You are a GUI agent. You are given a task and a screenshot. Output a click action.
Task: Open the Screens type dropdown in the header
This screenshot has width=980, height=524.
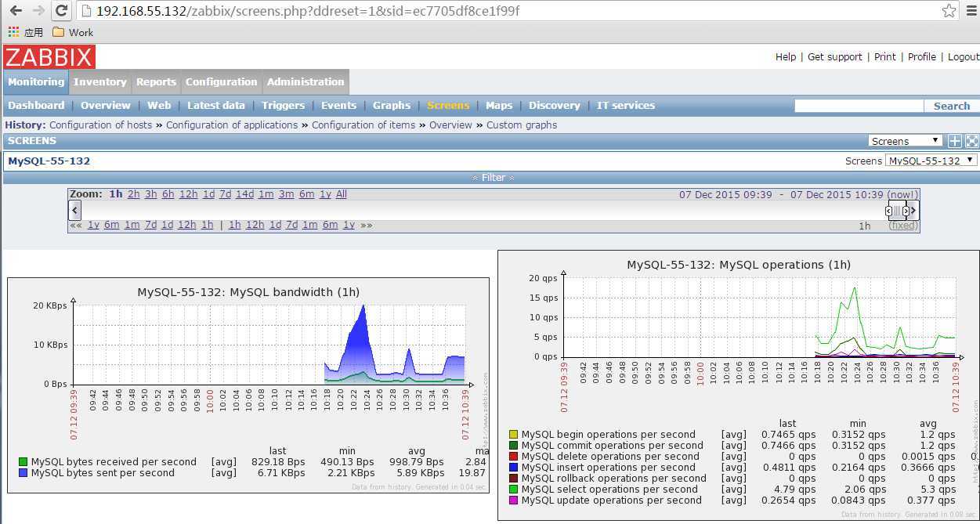point(905,141)
